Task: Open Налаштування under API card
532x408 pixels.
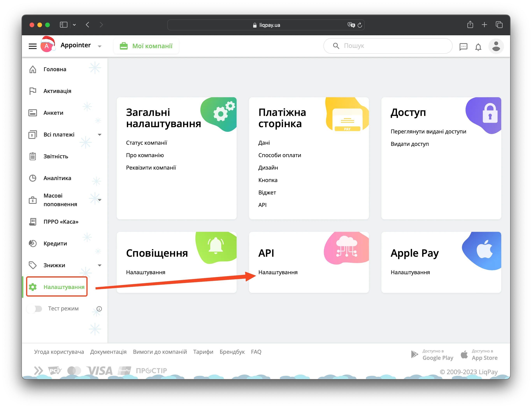Action: click(278, 272)
